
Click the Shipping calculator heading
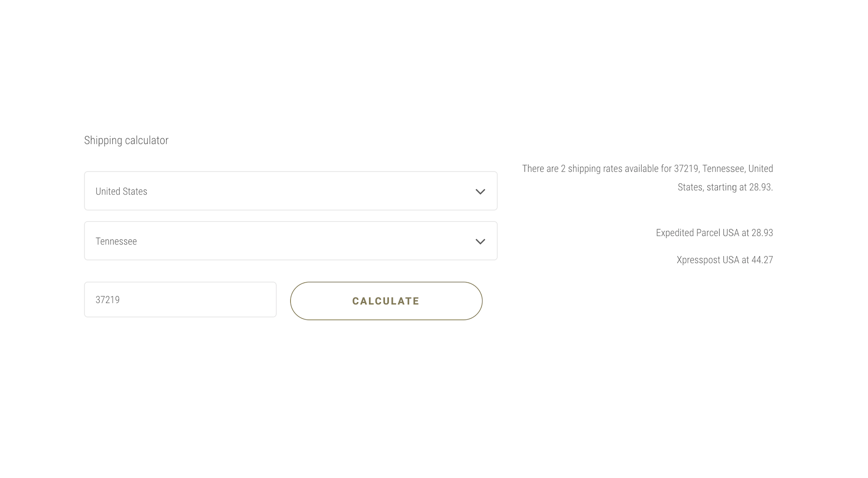[x=126, y=140]
